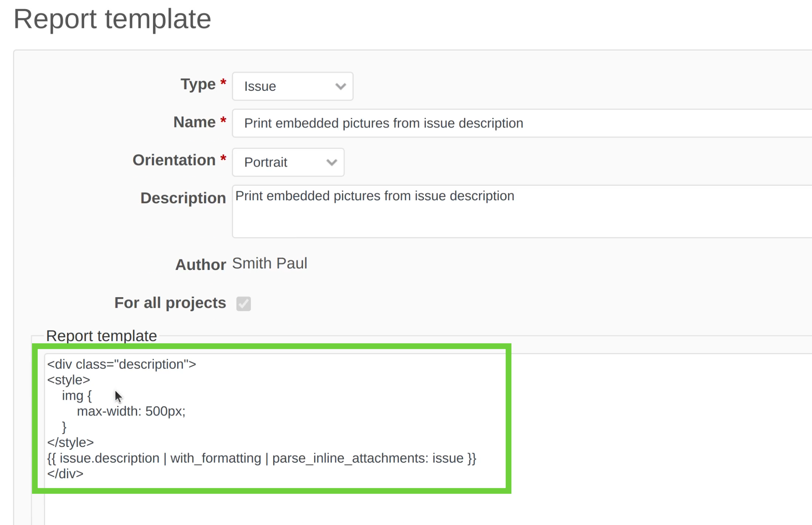Click the issue.description liquid tag line
Screen dimensions: 812x525
(x=261, y=458)
